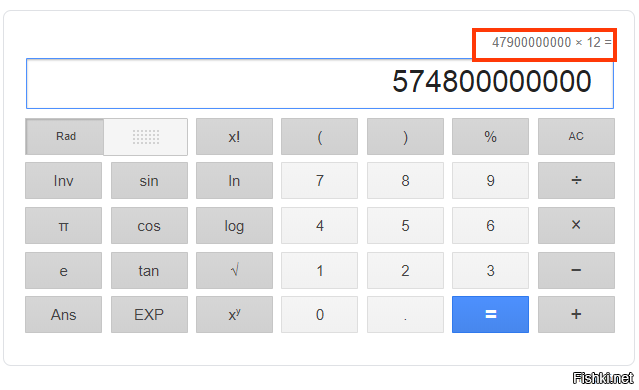Screen dimensions: 639x390
Task: Click the plus operator key
Action: (x=576, y=315)
